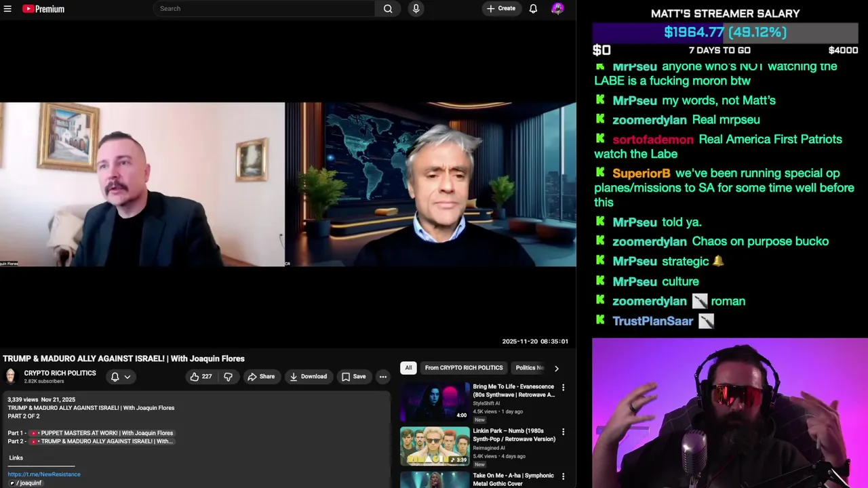Open Part 1 PUPPET MASTERS AT WORK link
The height and width of the screenshot is (488, 868).
(x=101, y=433)
